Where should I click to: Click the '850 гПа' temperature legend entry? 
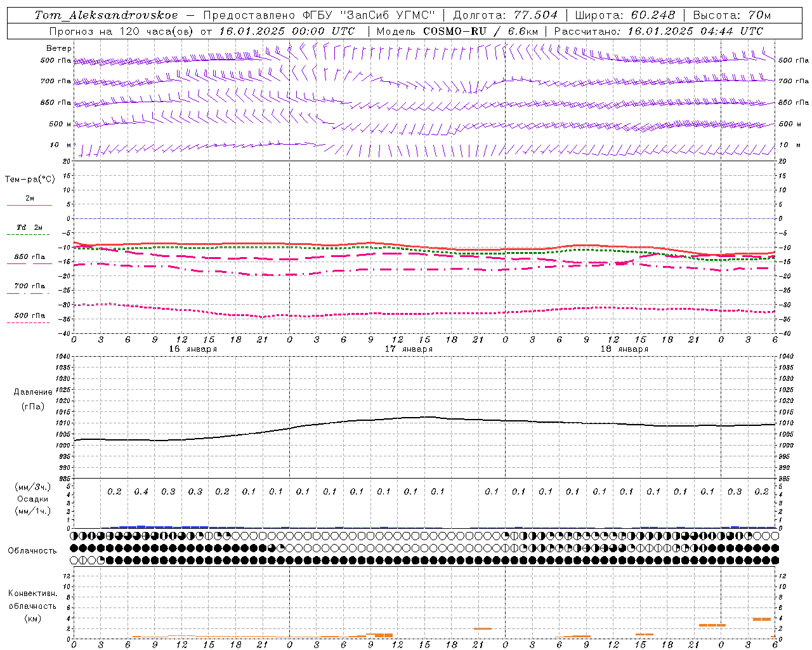point(29,257)
